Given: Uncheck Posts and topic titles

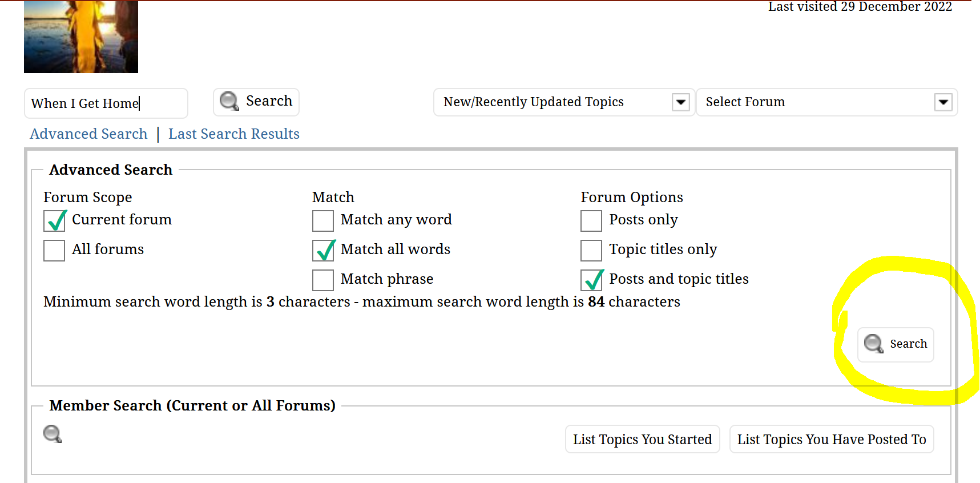Looking at the screenshot, I should 592,280.
